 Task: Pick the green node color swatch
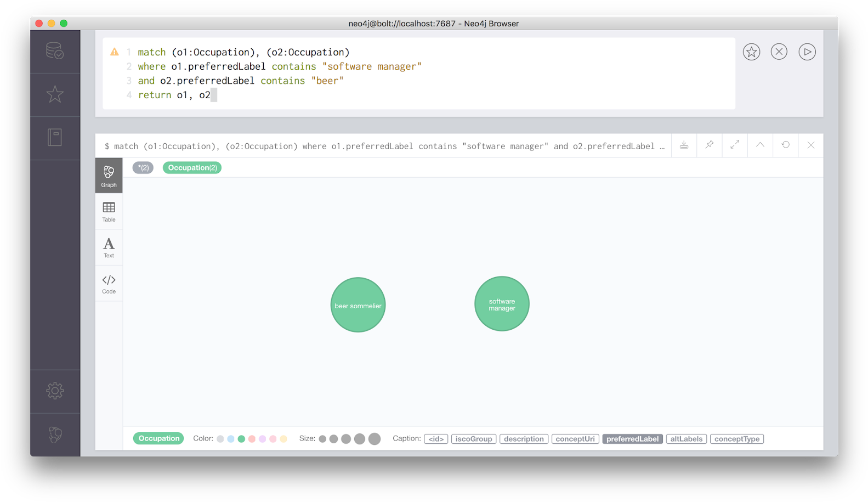(x=241, y=439)
